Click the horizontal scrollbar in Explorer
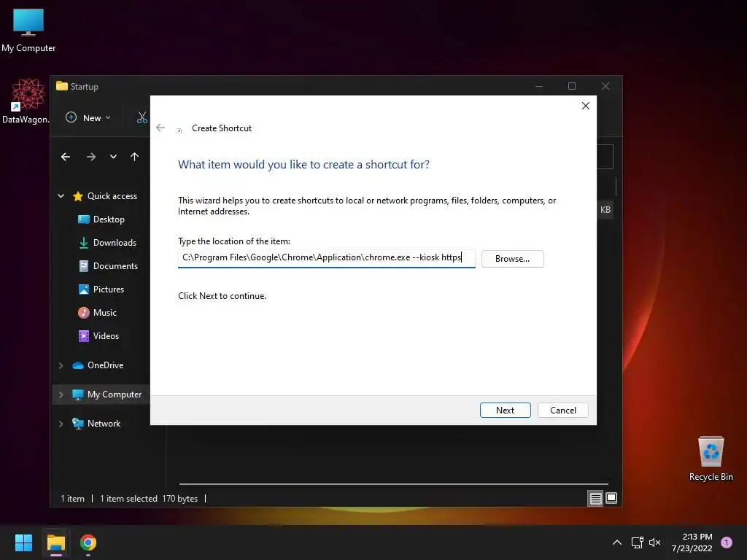The height and width of the screenshot is (560, 747). click(393, 484)
